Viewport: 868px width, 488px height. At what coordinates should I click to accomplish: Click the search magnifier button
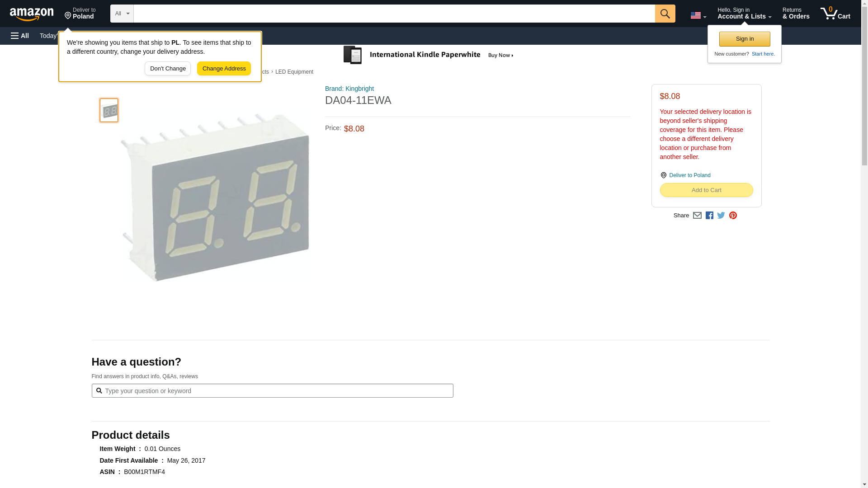tap(665, 14)
